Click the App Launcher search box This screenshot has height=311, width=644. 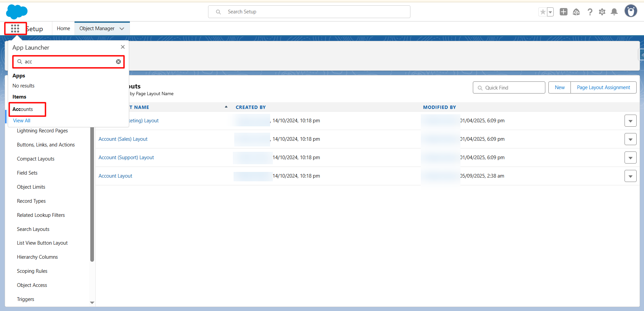pos(68,62)
